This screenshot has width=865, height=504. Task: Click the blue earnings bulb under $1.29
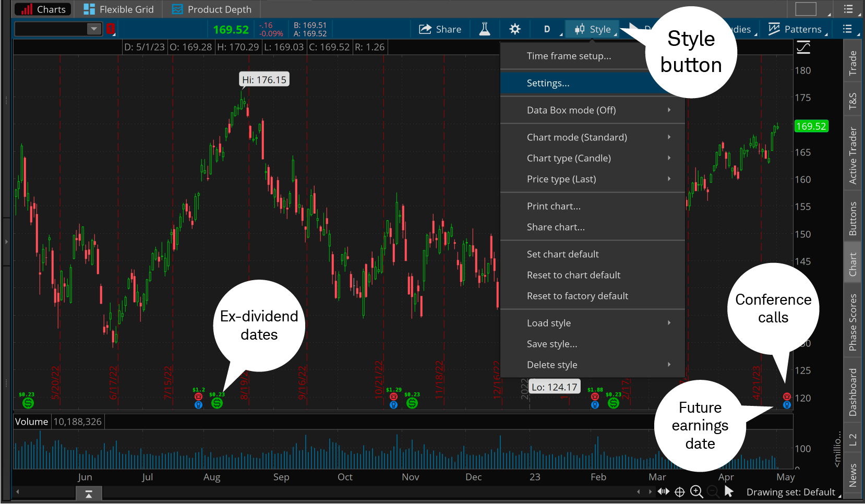[x=393, y=405]
